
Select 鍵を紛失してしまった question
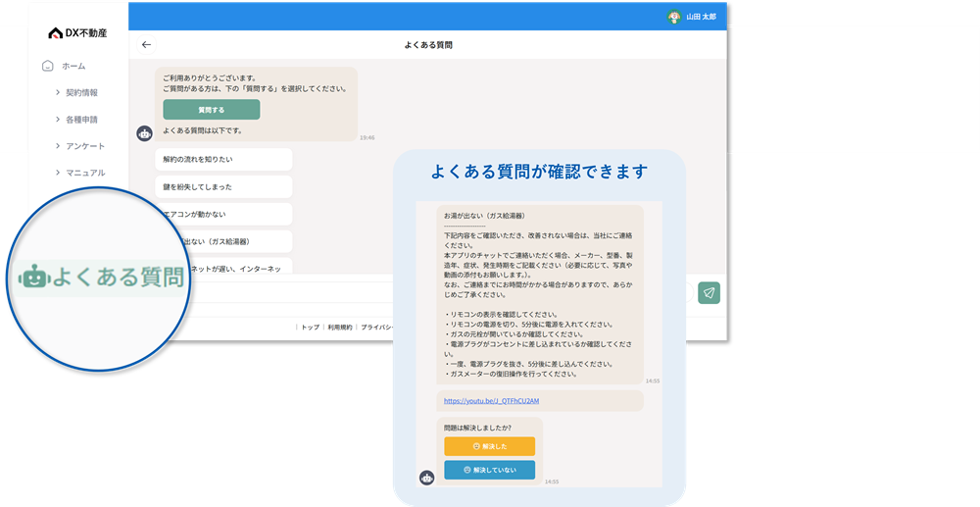pyautogui.click(x=223, y=186)
